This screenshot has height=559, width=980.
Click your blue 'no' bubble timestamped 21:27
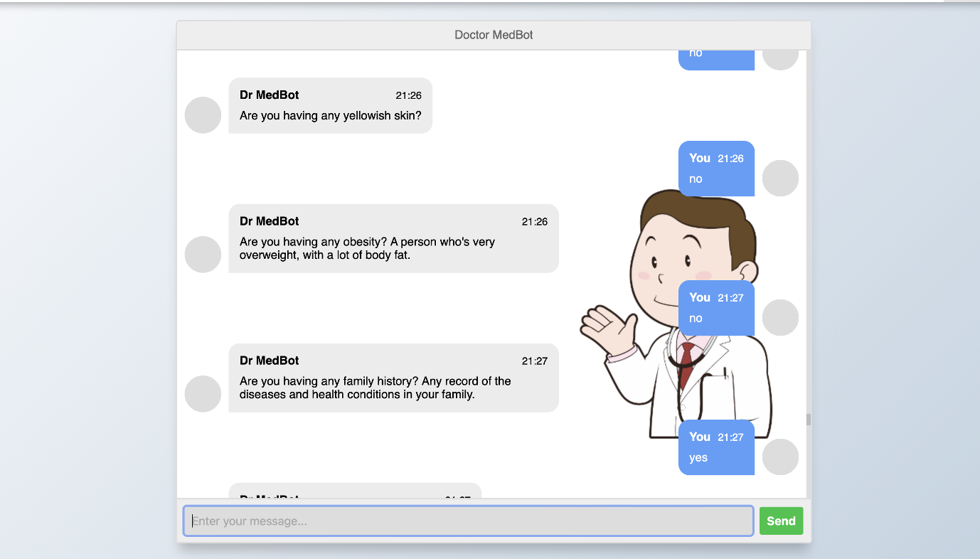coord(716,307)
